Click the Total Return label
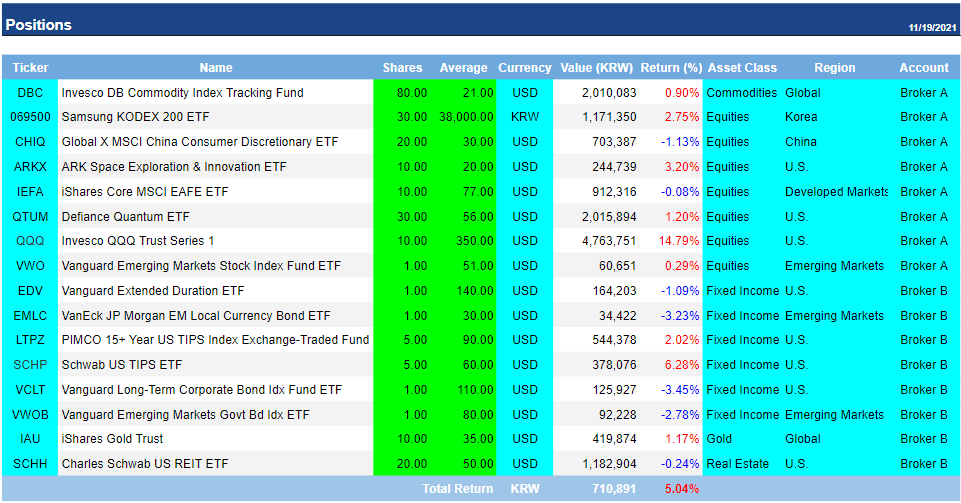 coord(459,489)
